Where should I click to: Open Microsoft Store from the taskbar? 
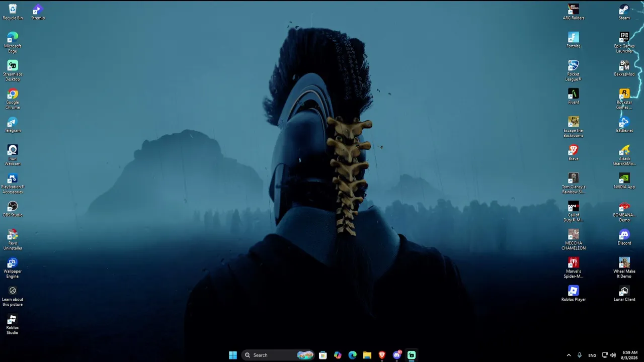pos(323,355)
